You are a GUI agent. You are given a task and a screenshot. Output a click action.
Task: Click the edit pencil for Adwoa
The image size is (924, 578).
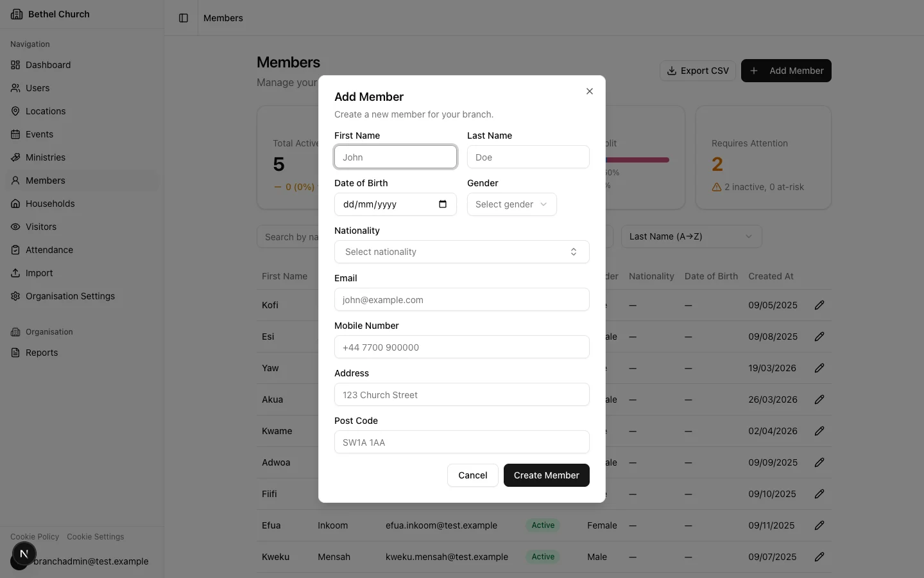point(819,462)
